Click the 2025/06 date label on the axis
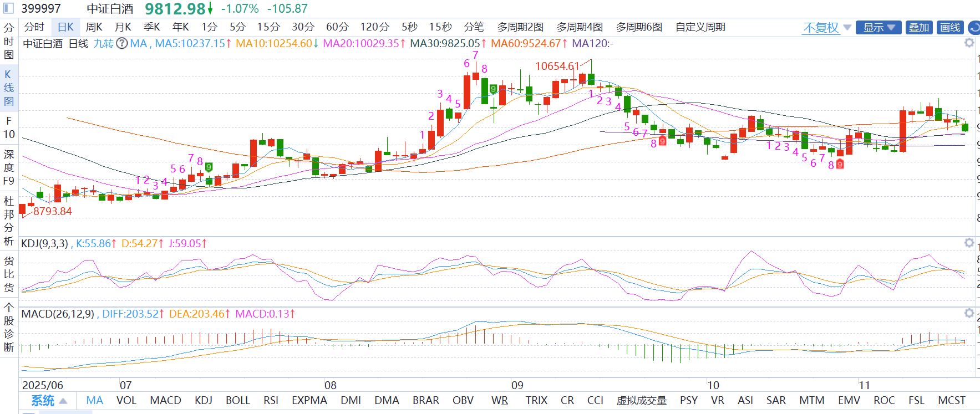The height and width of the screenshot is (414, 980). pyautogui.click(x=43, y=385)
